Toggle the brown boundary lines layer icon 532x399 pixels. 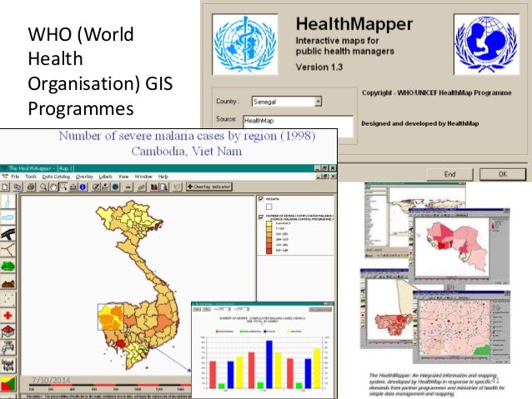8,250
